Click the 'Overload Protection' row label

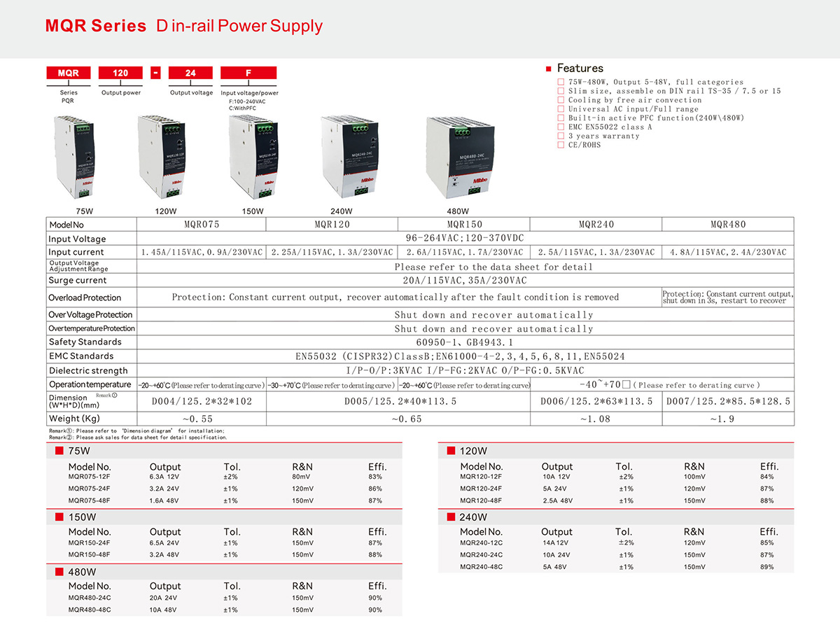[85, 297]
